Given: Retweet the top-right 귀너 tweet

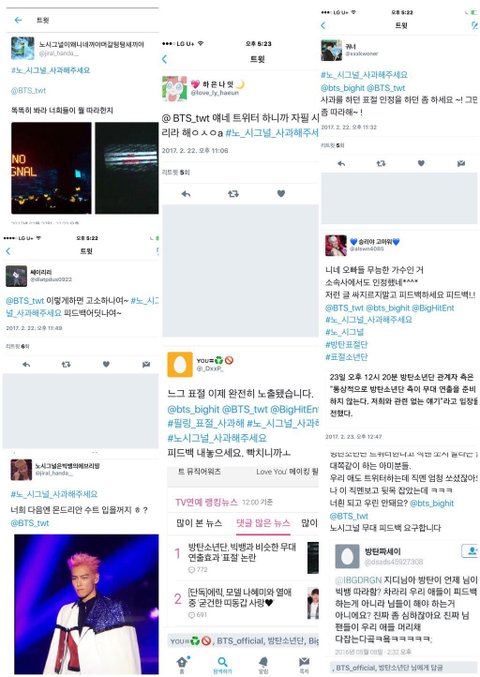Looking at the screenshot, I should tap(381, 163).
